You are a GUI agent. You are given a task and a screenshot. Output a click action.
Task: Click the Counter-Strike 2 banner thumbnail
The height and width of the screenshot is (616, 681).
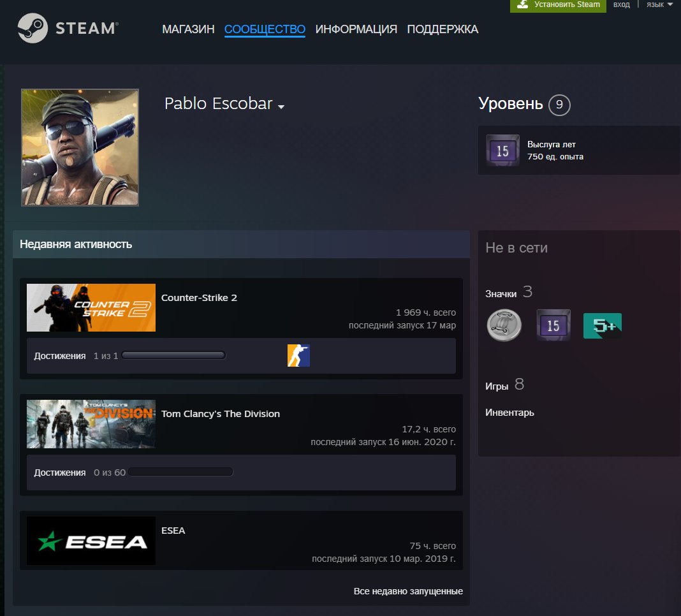point(91,307)
